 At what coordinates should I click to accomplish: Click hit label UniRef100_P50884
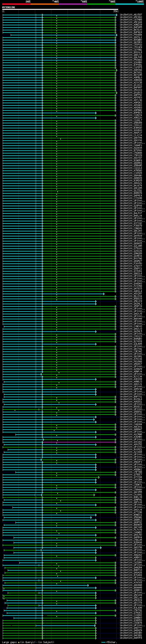pos(131,35)
